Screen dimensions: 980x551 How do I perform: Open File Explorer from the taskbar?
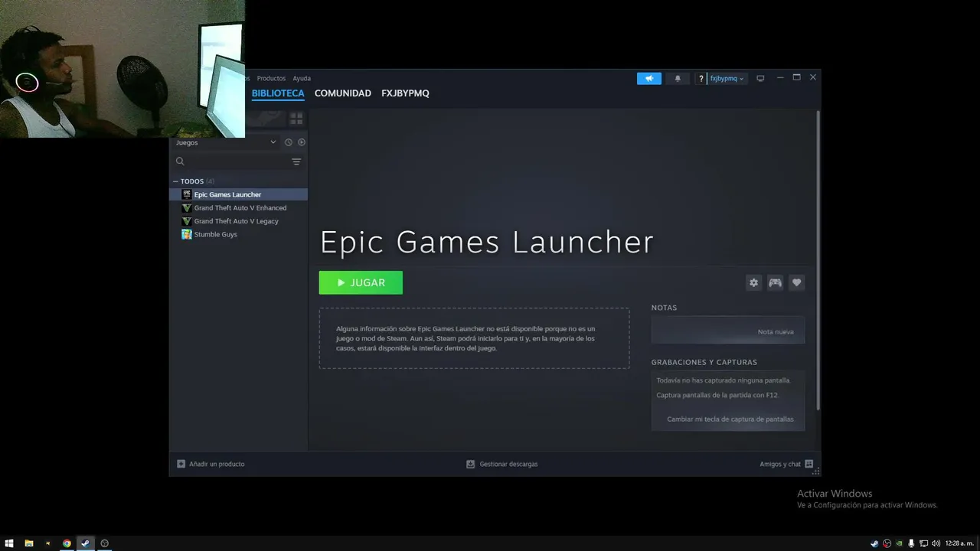[x=29, y=543]
